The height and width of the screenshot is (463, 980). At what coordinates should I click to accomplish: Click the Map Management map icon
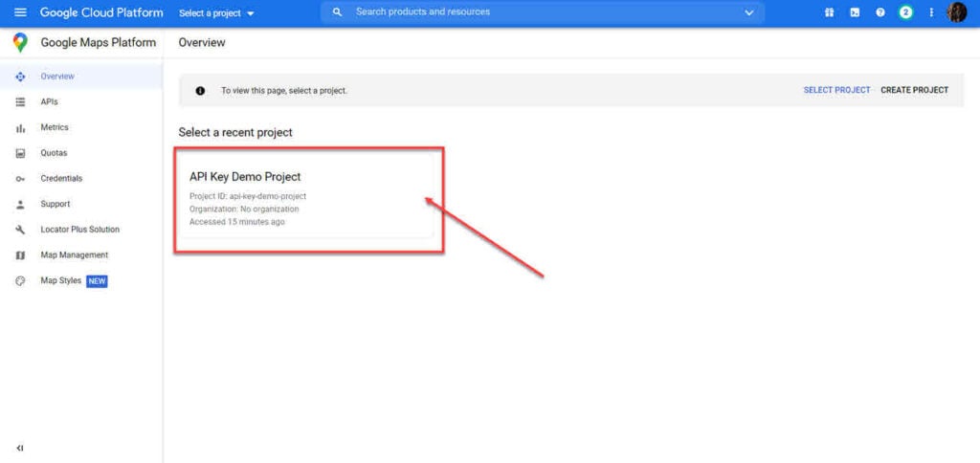(x=20, y=255)
